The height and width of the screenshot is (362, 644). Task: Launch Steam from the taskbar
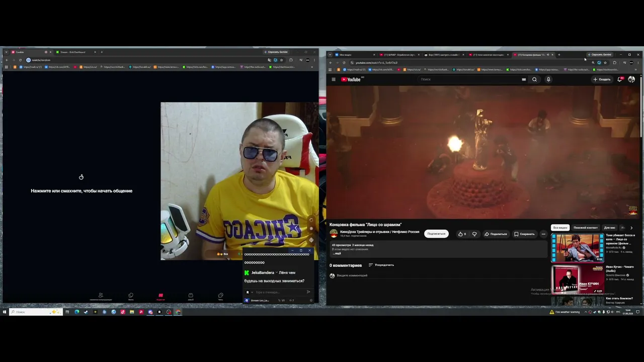pos(86,312)
